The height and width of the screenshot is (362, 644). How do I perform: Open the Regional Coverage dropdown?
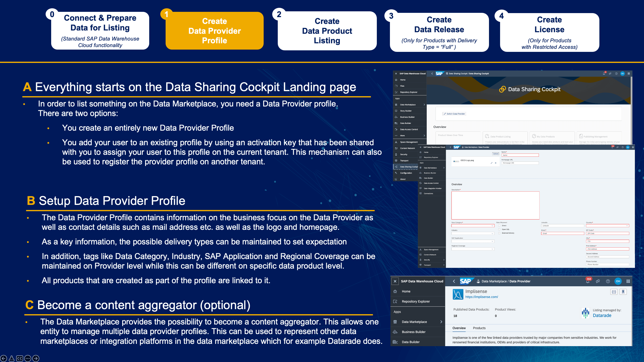click(x=473, y=249)
